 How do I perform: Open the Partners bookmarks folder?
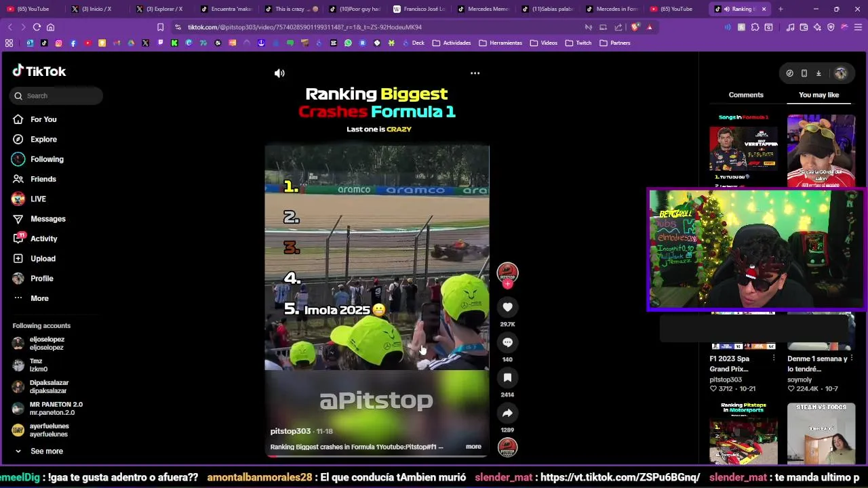tap(615, 43)
